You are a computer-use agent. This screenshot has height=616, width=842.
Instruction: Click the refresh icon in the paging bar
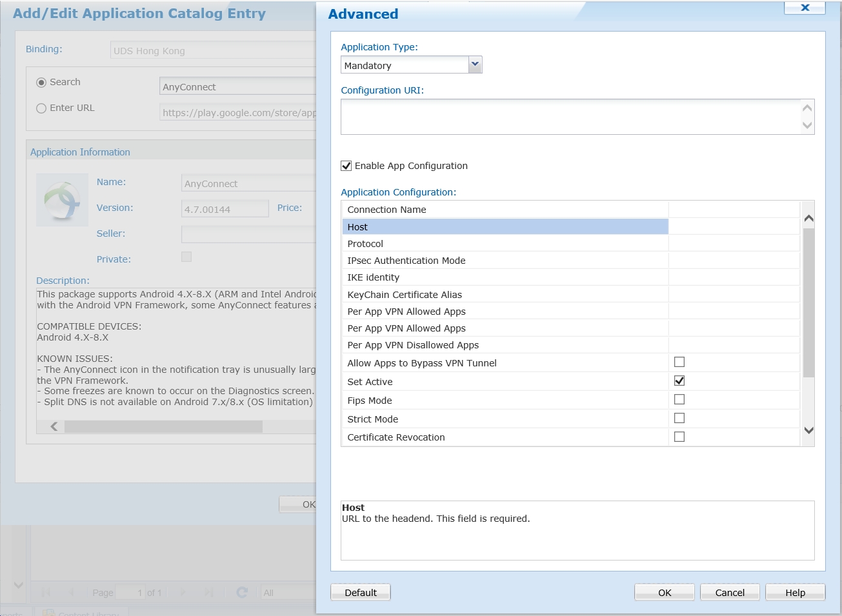click(x=242, y=592)
